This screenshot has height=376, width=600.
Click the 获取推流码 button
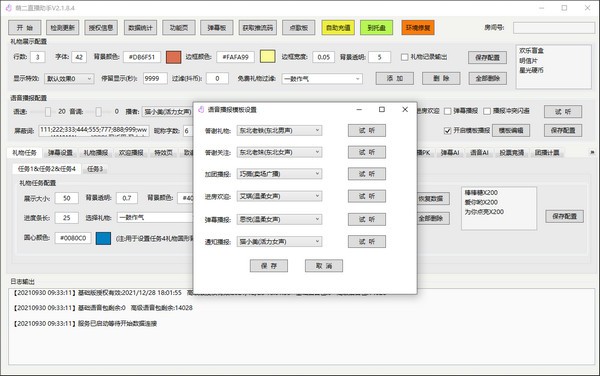pos(258,28)
